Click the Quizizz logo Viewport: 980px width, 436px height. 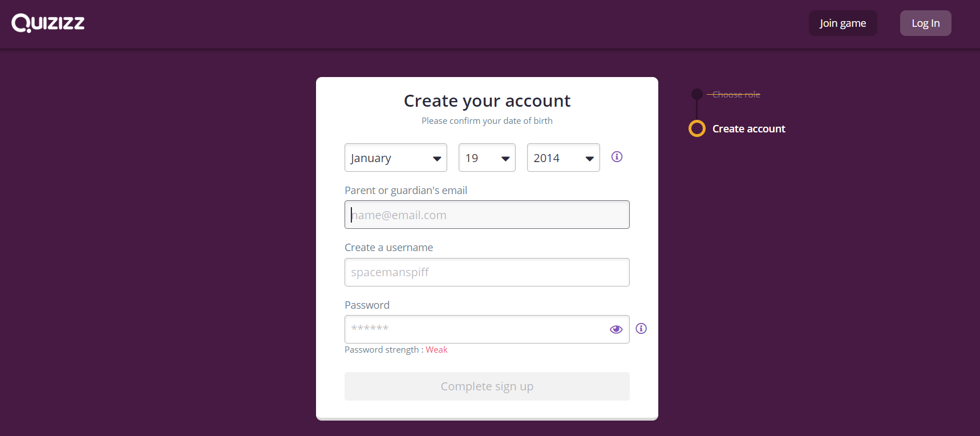click(x=48, y=23)
